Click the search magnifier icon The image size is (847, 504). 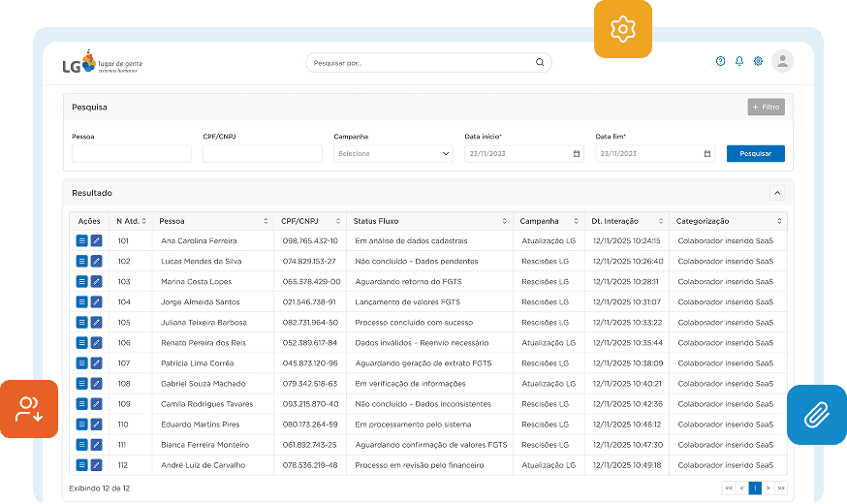pyautogui.click(x=540, y=62)
